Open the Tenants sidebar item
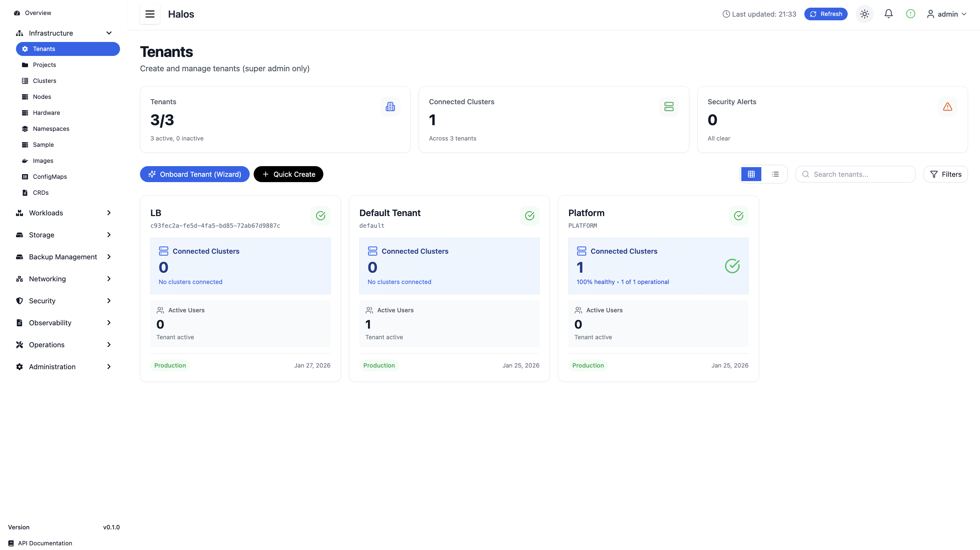The width and height of the screenshot is (980, 550). pos(43,49)
